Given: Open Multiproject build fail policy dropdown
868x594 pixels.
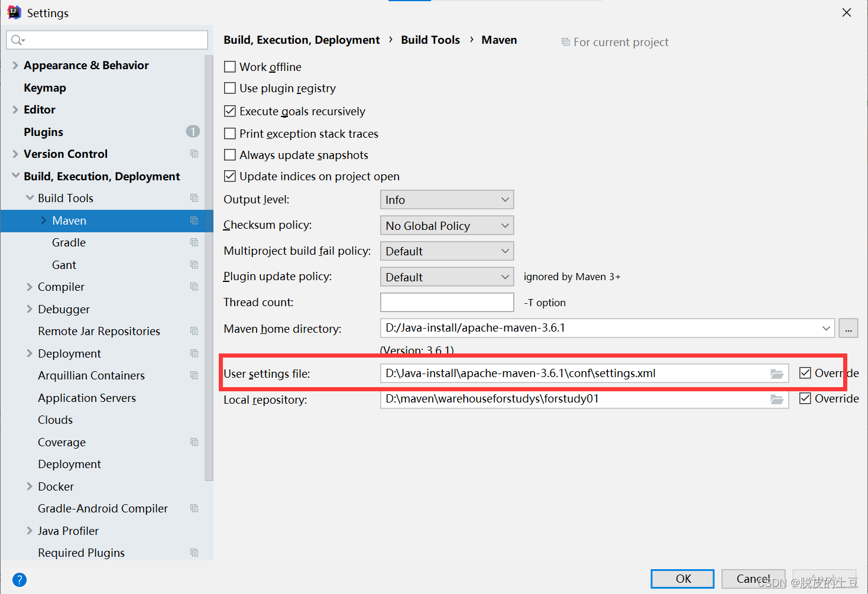Looking at the screenshot, I should coord(447,251).
